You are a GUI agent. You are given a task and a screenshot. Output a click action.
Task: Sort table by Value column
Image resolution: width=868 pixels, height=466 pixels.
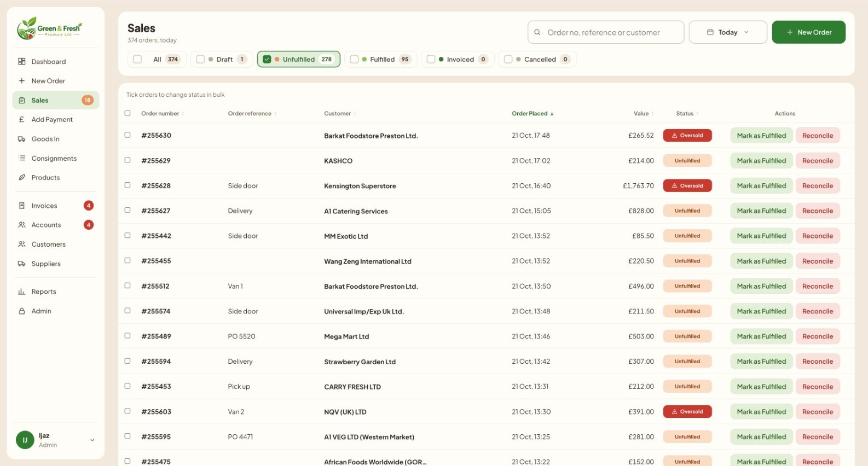(644, 114)
